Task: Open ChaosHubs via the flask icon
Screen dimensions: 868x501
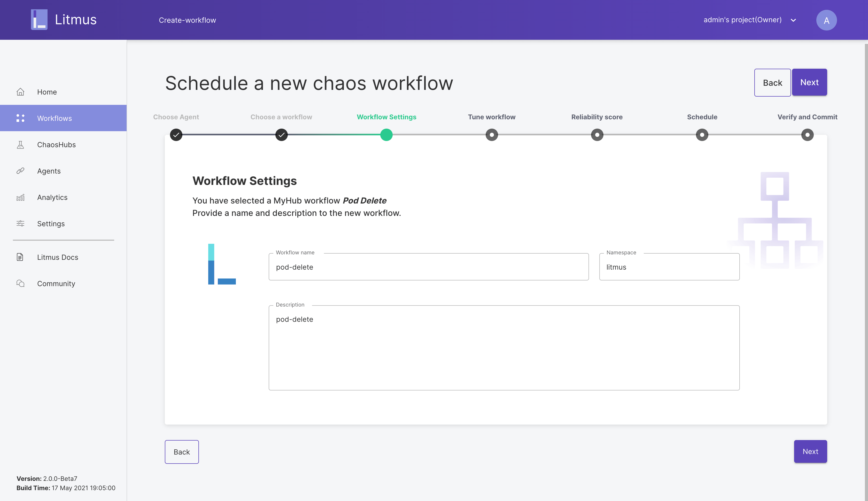Action: click(20, 145)
